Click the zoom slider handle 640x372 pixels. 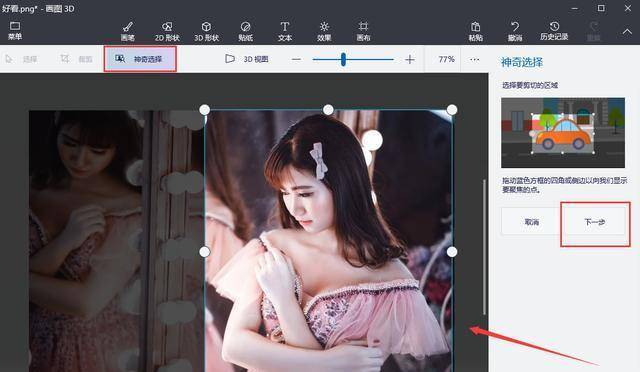(343, 60)
